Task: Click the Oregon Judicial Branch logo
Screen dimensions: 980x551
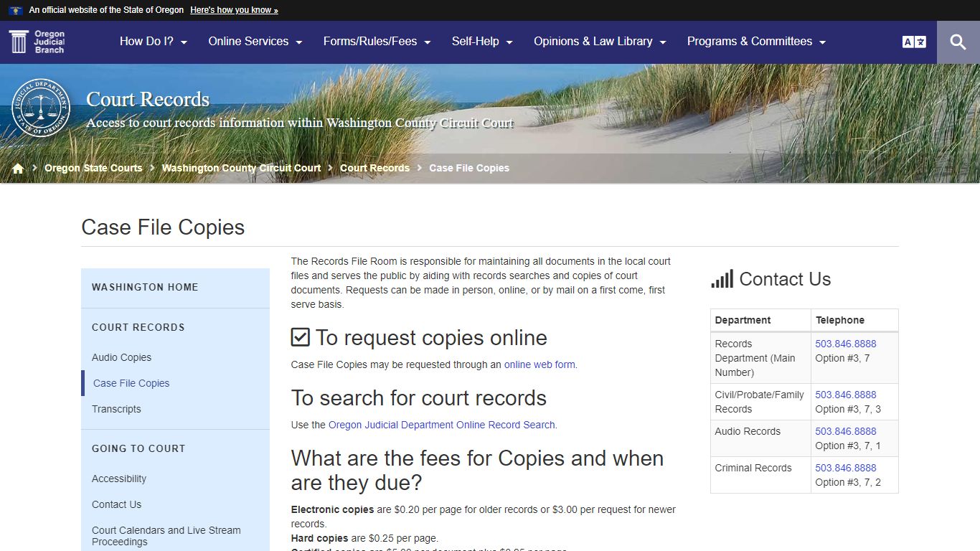Action: tap(37, 42)
